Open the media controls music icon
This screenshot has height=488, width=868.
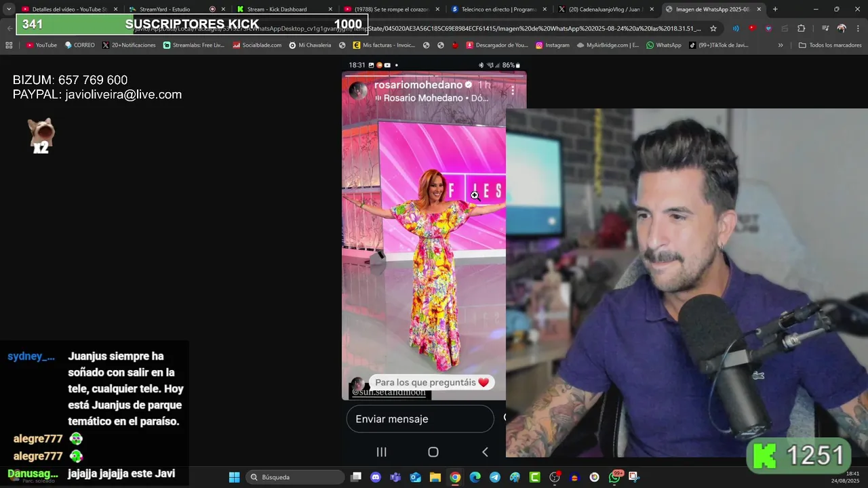point(825,28)
